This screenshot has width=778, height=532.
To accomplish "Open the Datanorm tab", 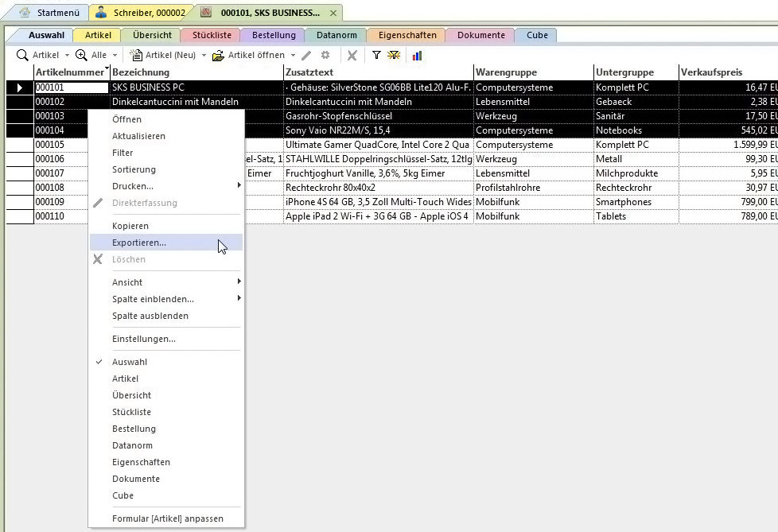I will [x=336, y=35].
